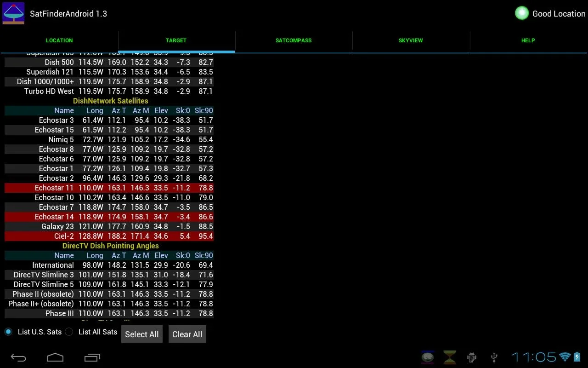The height and width of the screenshot is (368, 588).
Task: Select the Superdish 121 row
Action: tap(109, 72)
